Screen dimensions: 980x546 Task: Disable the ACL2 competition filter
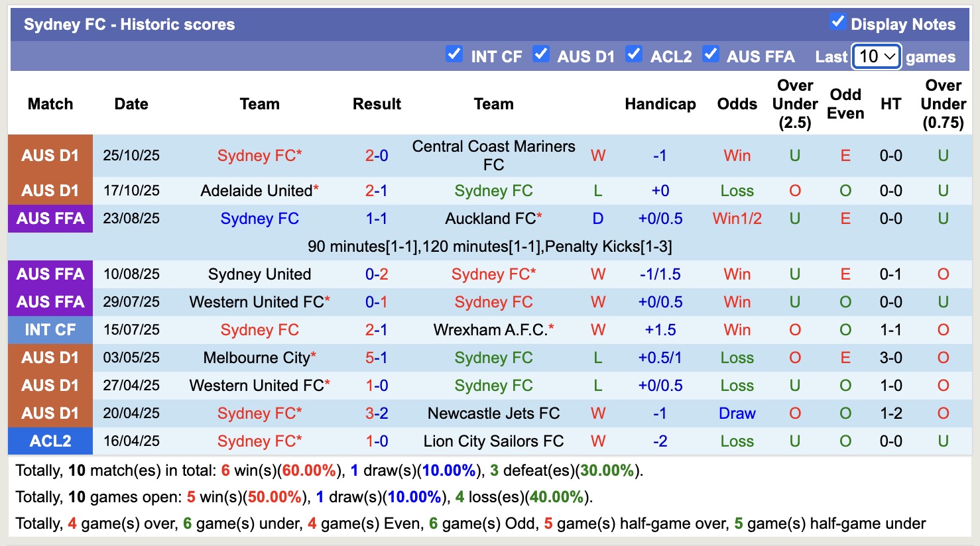(635, 56)
